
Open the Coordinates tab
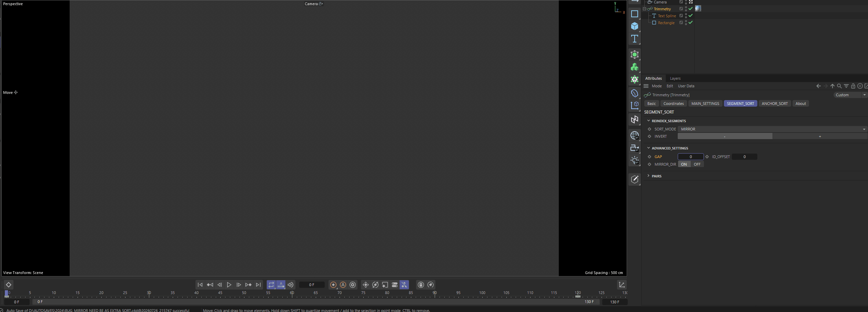click(x=674, y=104)
